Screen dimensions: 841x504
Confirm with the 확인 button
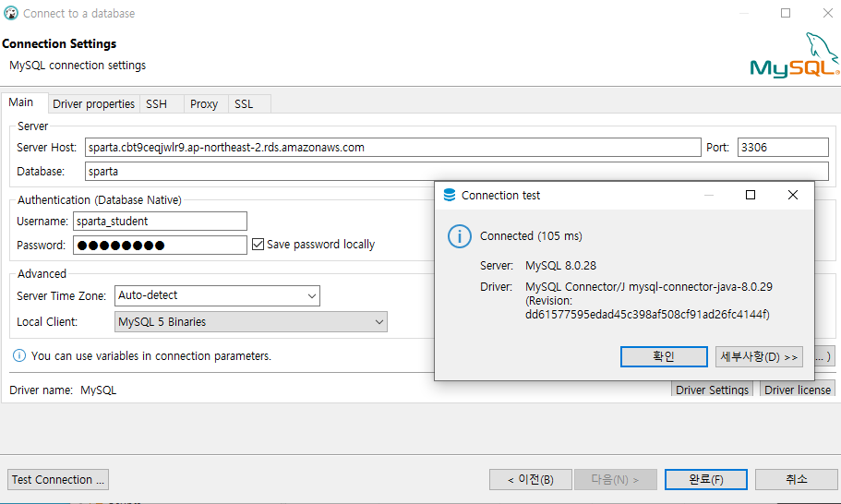[x=664, y=356]
